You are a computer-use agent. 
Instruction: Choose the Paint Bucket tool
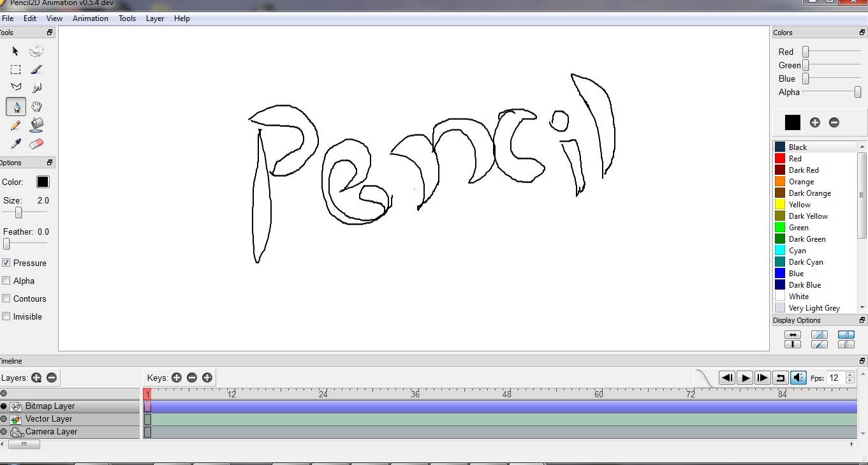pos(36,125)
